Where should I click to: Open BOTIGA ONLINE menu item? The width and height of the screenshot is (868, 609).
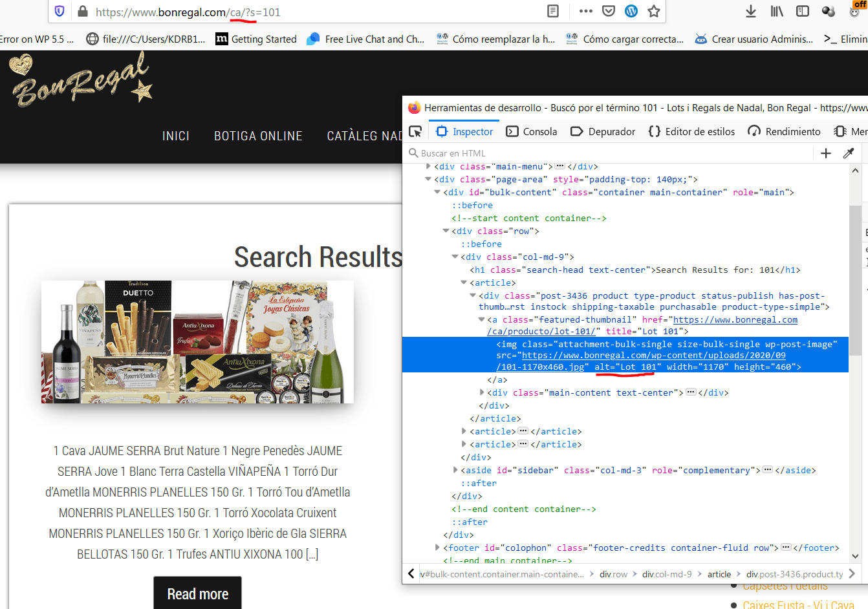coord(258,136)
